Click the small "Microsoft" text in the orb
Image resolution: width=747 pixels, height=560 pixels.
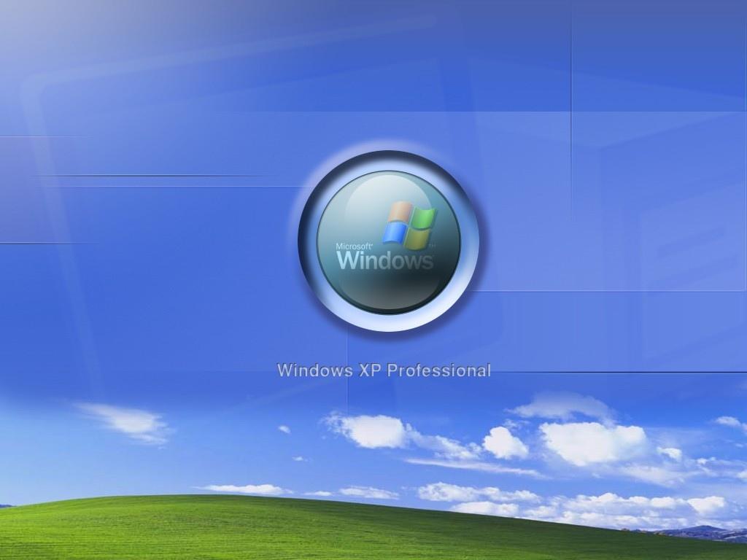click(x=354, y=246)
